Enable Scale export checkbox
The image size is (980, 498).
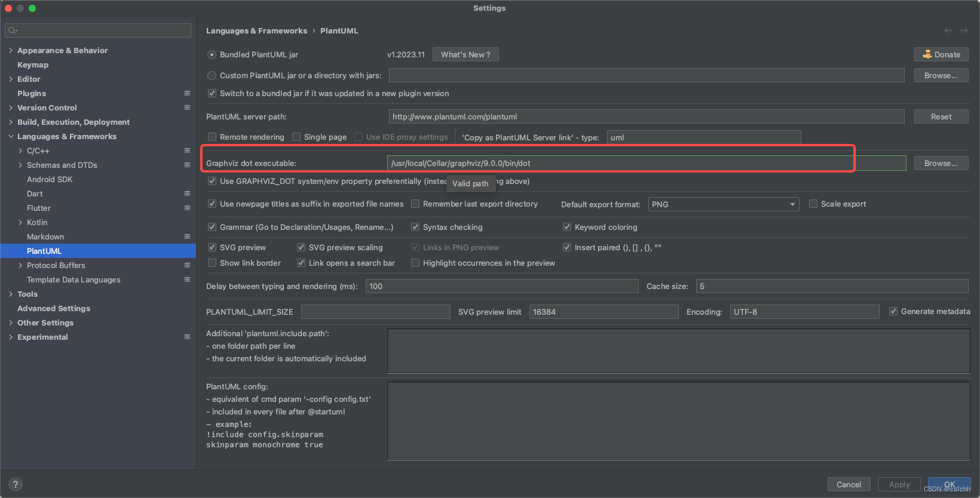point(813,204)
